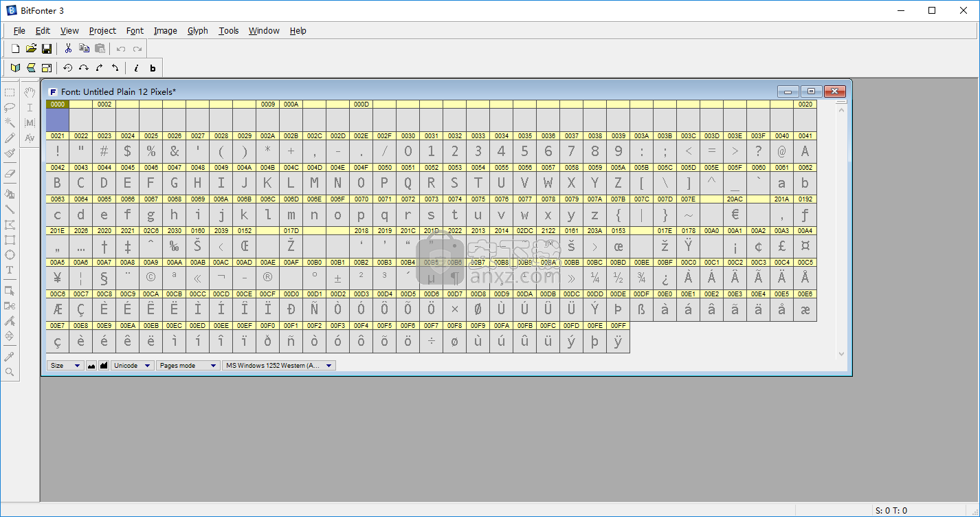Maximize the Font Untitled Plain window
The width and height of the screenshot is (980, 517).
(x=811, y=91)
